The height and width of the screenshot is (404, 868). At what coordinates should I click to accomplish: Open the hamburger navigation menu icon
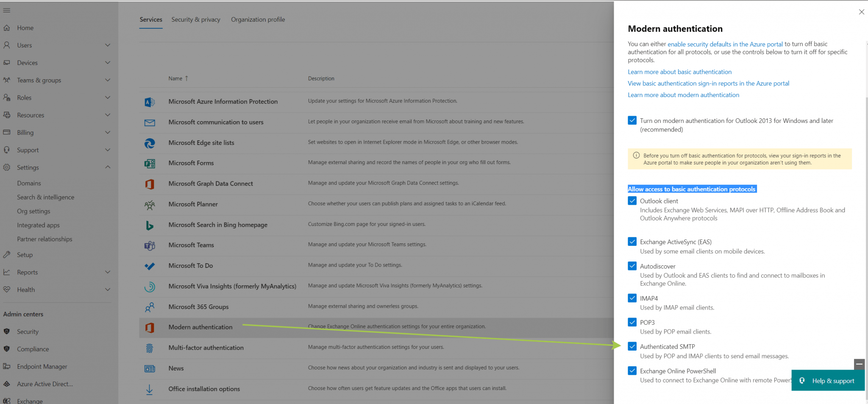7,11
